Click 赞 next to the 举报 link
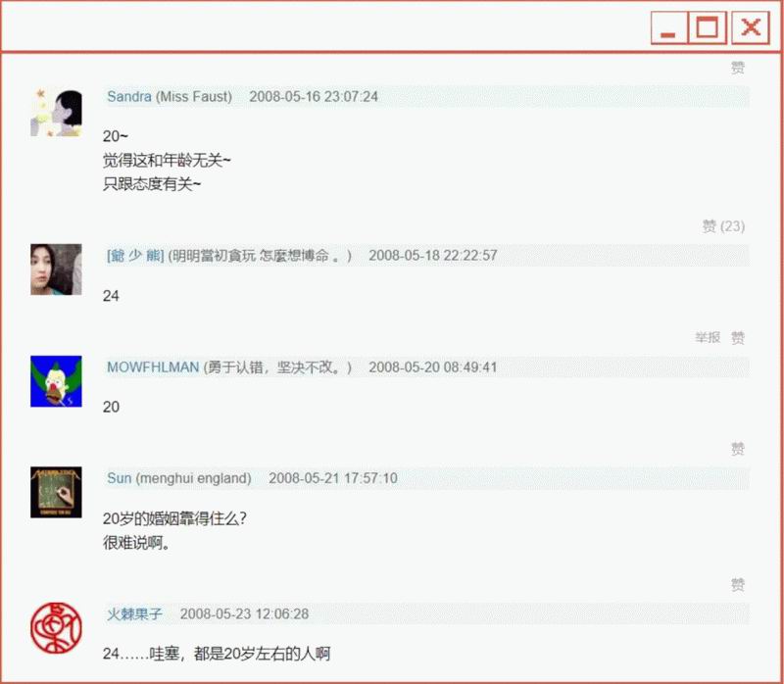 tap(738, 338)
